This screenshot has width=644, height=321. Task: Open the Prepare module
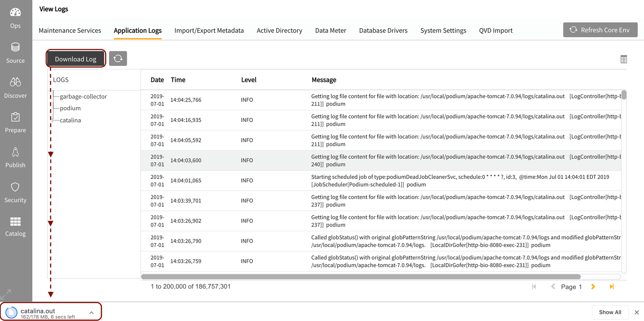(15, 122)
